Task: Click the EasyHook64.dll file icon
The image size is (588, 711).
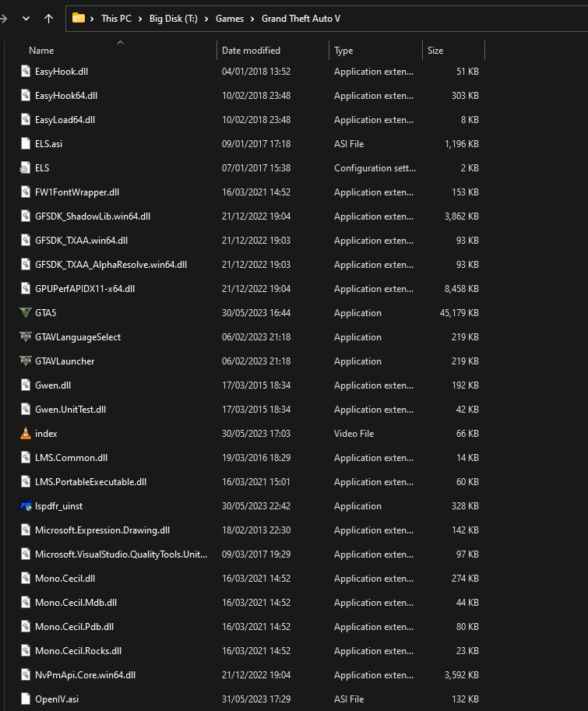Action: pos(26,95)
